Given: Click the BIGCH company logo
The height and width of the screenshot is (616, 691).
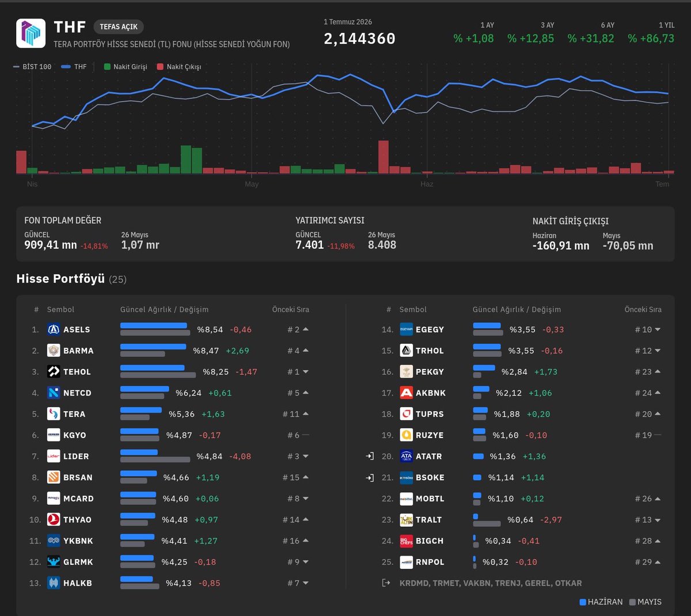Looking at the screenshot, I should tap(407, 541).
